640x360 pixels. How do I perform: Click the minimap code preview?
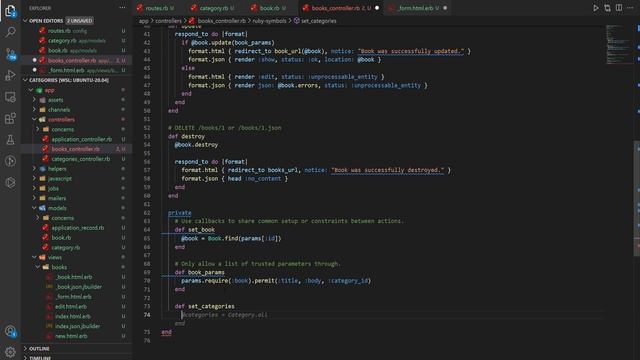pos(619,45)
